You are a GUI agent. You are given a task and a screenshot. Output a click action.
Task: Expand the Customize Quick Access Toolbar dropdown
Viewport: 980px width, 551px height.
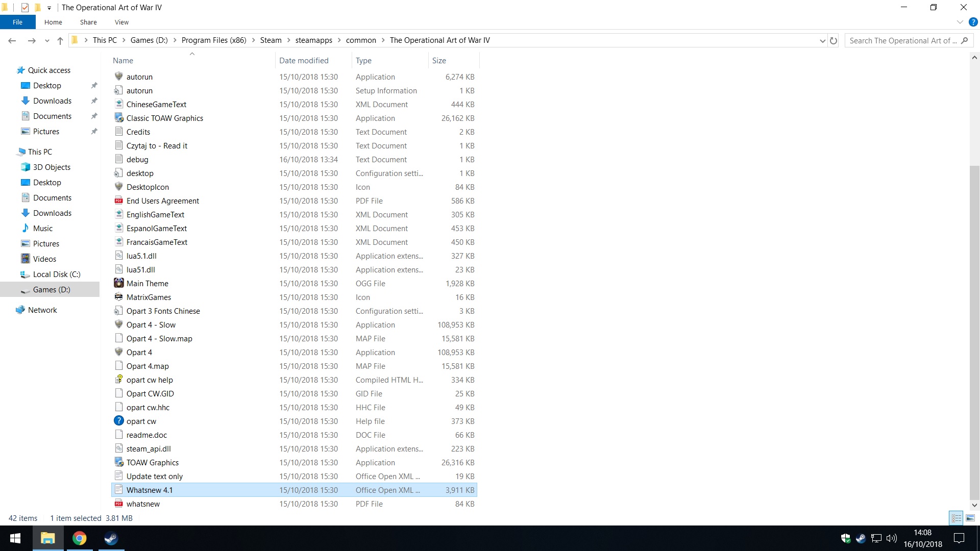(49, 8)
